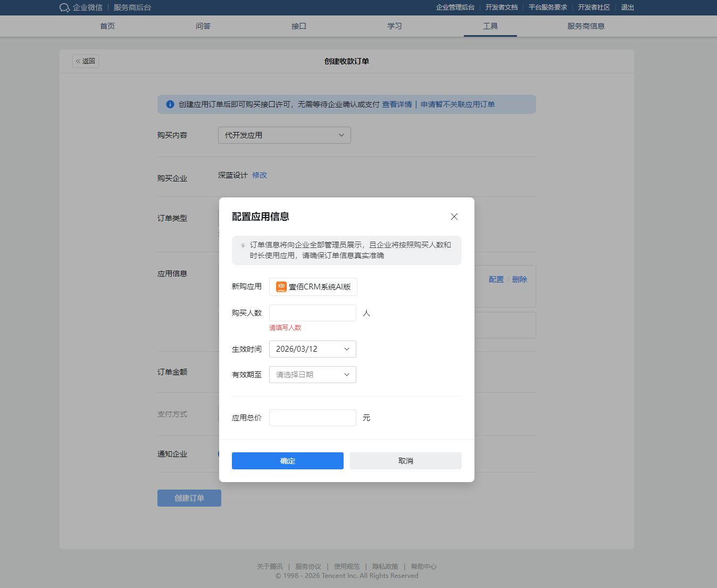The image size is (717, 588).
Task: Click the 删除 link in 应用信息
Action: pyautogui.click(x=519, y=279)
